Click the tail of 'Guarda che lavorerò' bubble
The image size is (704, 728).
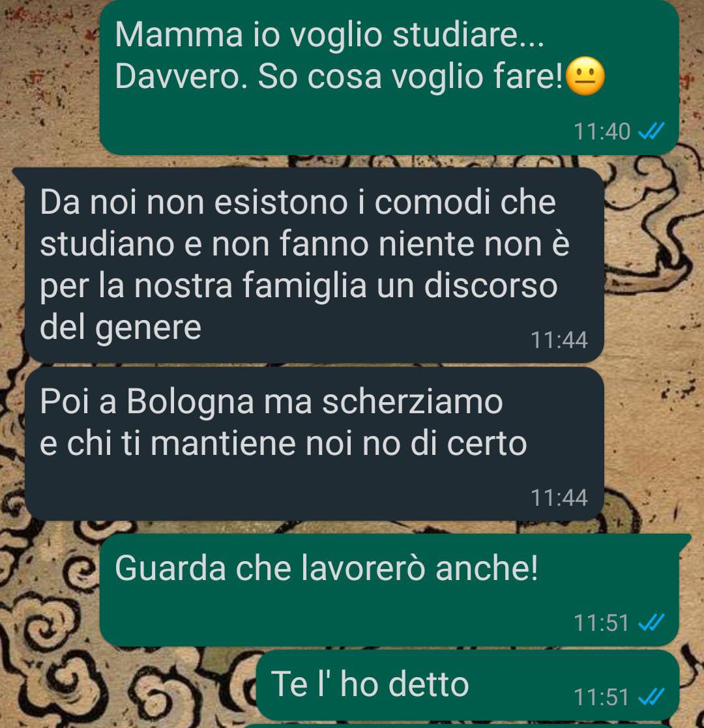pyautogui.click(x=684, y=541)
